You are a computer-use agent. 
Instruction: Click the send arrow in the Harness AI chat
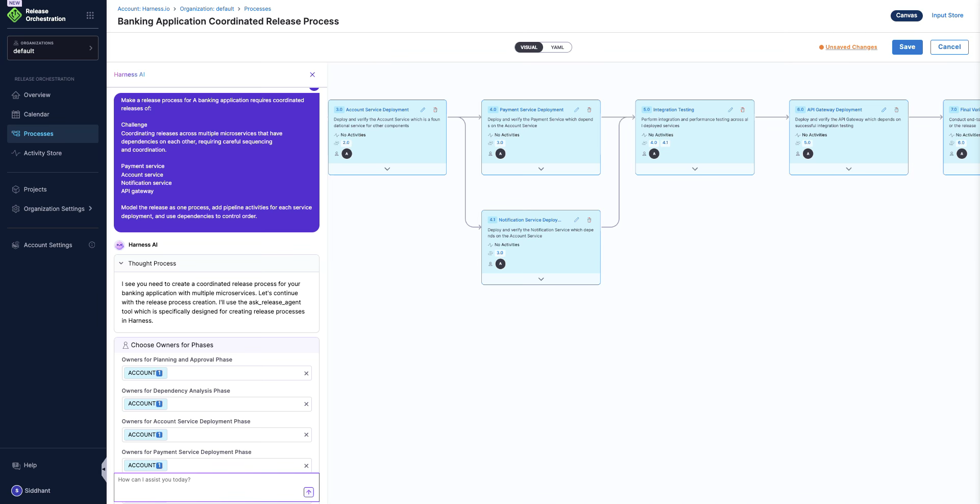[x=308, y=492]
